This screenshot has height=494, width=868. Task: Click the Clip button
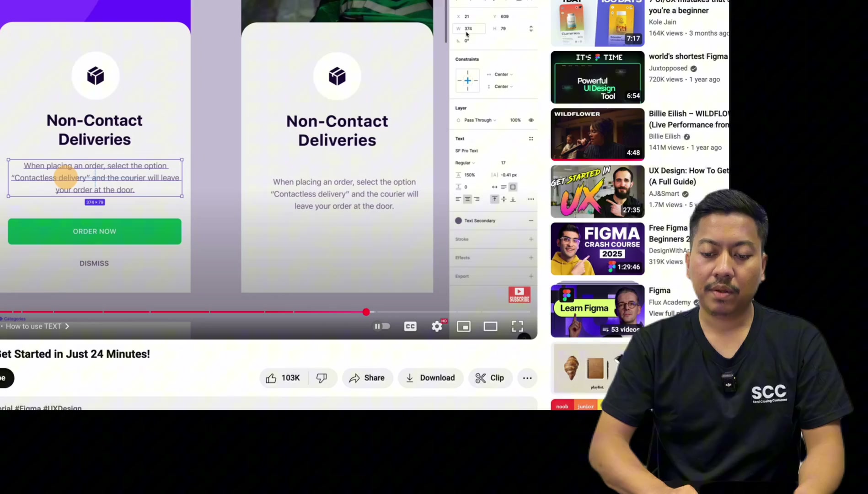(x=490, y=378)
